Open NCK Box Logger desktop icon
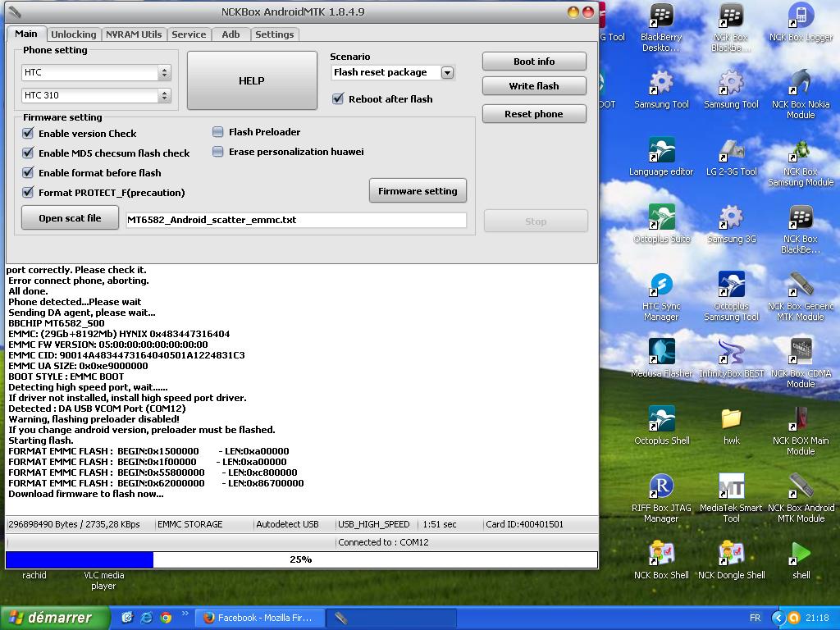Viewport: 840px width, 630px height. 801,22
